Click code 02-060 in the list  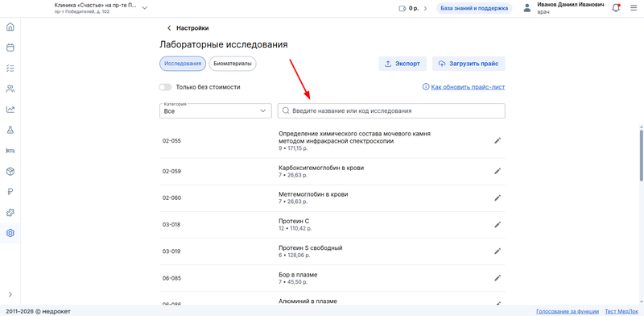tap(171, 198)
